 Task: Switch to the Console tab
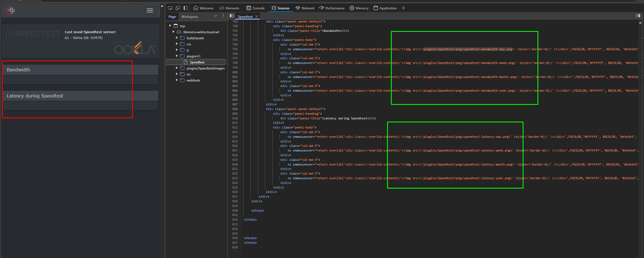[255, 8]
